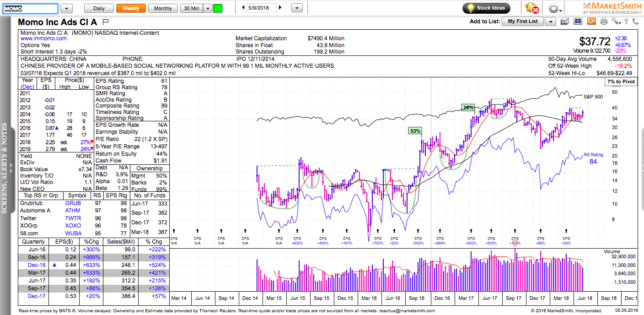Click the date field showing 5/9/2018
The image size is (644, 315).
point(262,8)
